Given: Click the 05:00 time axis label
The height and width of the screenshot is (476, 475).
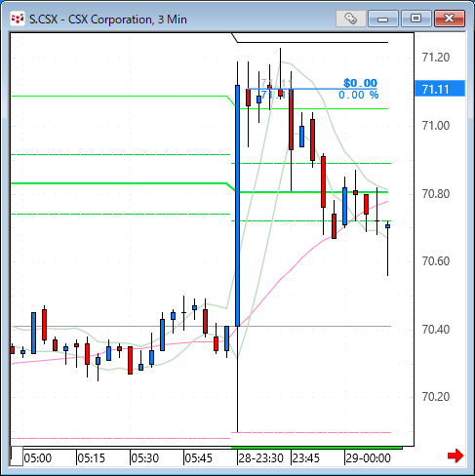Looking at the screenshot, I should [x=38, y=458].
